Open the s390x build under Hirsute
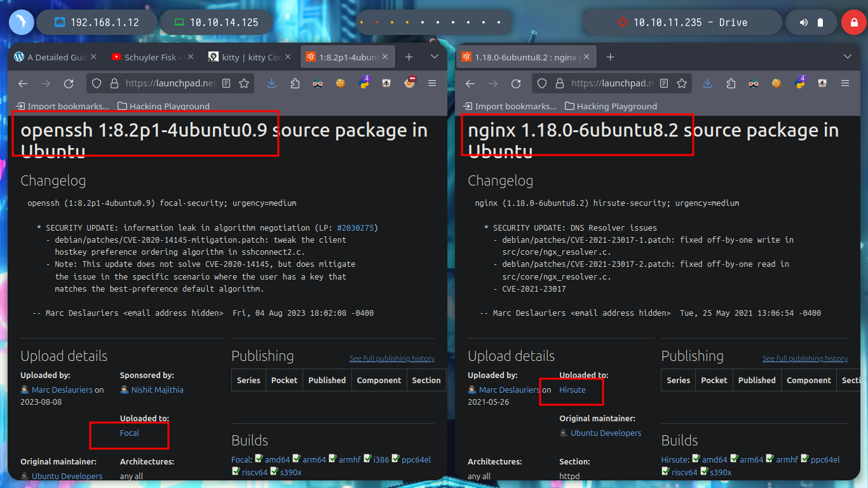The height and width of the screenshot is (488, 868). point(721,472)
